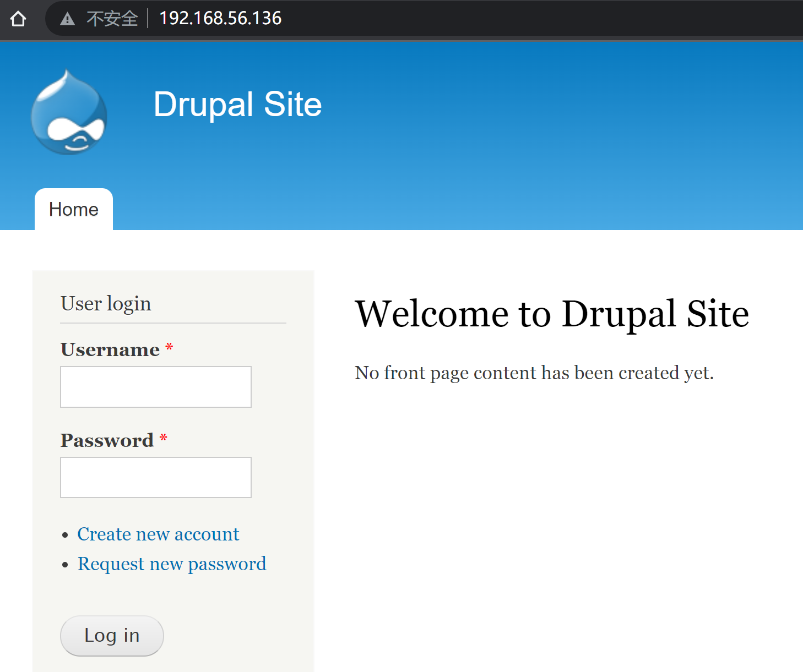803x672 pixels.
Task: Click the address bar URL 192.168.56.136
Action: click(x=220, y=18)
